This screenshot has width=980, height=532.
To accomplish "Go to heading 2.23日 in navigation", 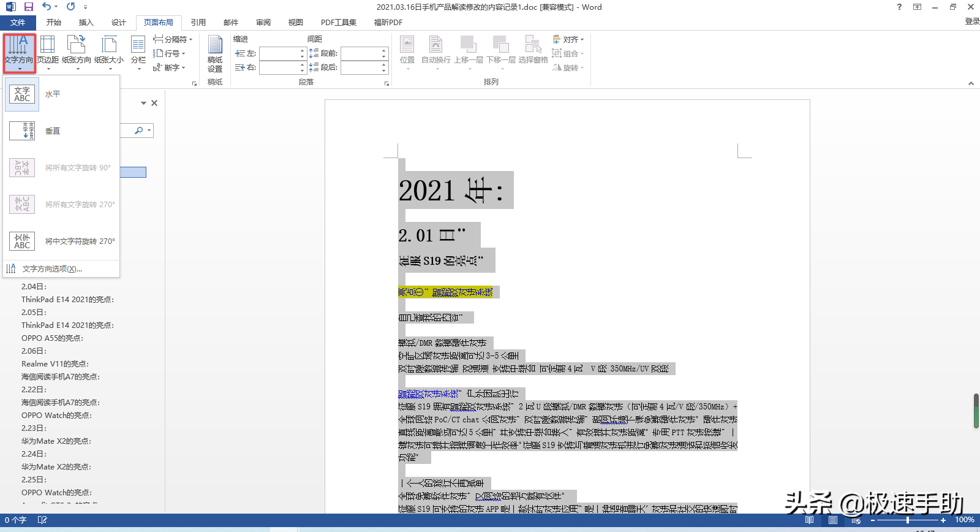I will 34,428.
